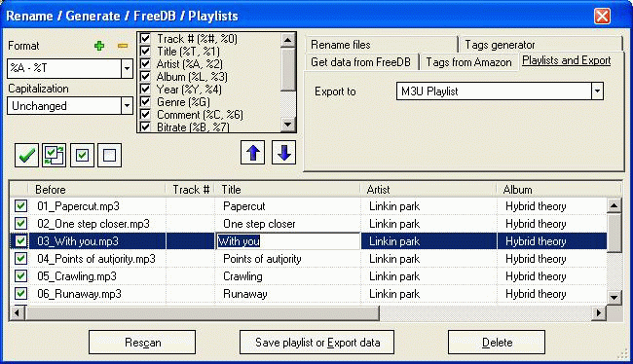Click the Rescan button
Screen dimensions: 633x364
tap(142, 343)
